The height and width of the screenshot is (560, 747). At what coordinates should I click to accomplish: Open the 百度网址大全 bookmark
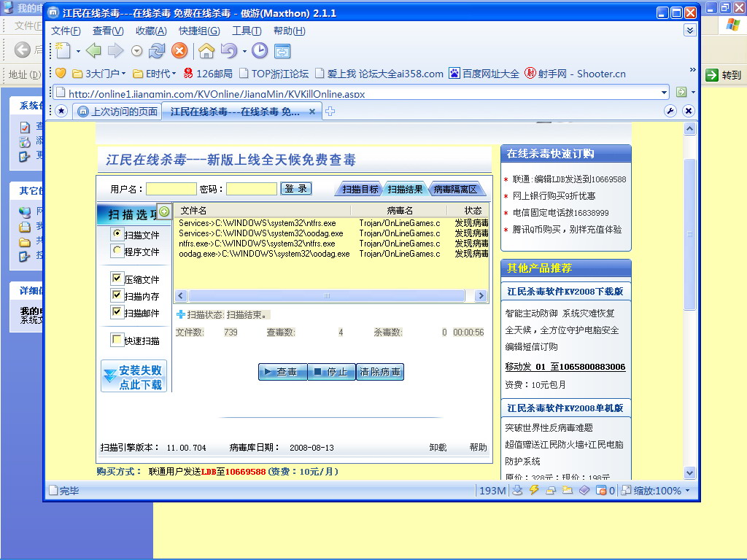pos(484,74)
